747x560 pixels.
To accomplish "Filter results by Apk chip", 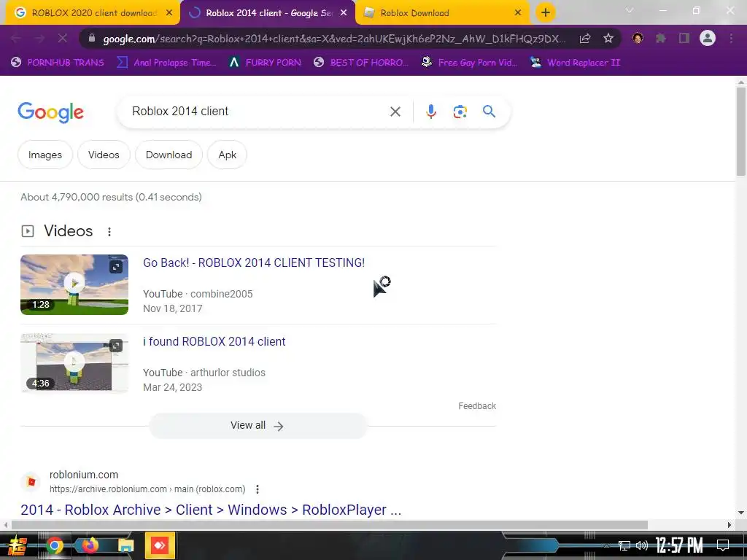I will [228, 155].
